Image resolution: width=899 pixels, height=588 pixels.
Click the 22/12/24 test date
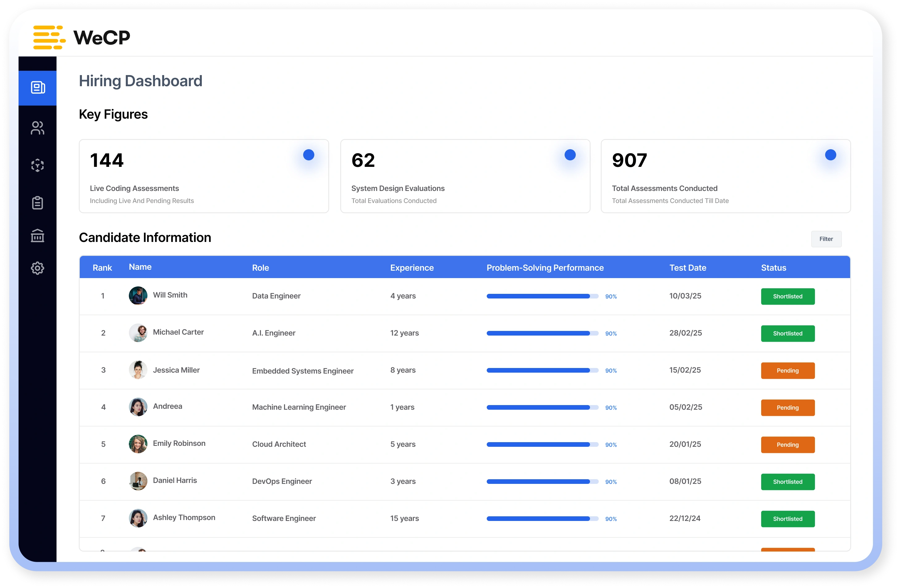point(685,518)
